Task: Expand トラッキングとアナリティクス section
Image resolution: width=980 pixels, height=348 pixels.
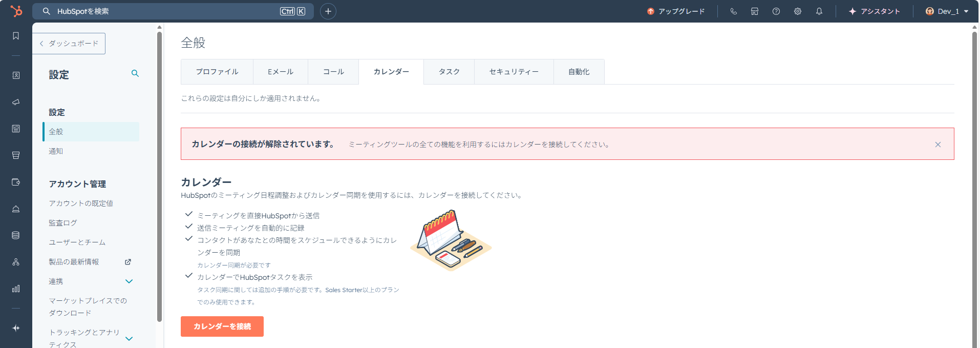Action: (x=129, y=338)
